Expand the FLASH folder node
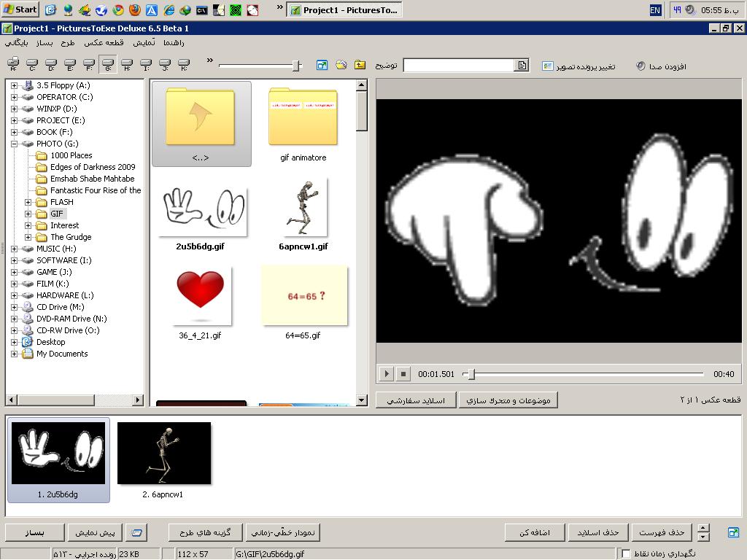This screenshot has height=560, width=747. pyautogui.click(x=28, y=202)
